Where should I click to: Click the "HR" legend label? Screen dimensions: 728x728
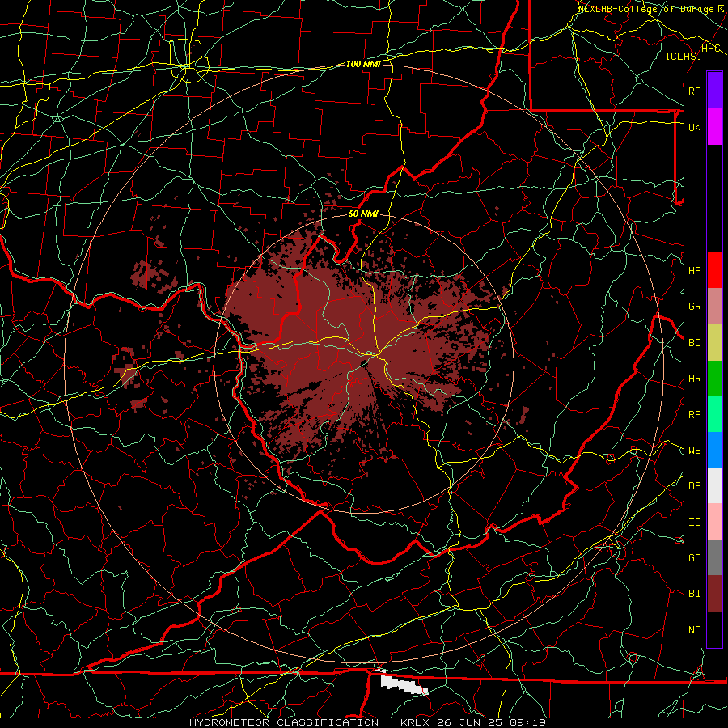(x=694, y=379)
